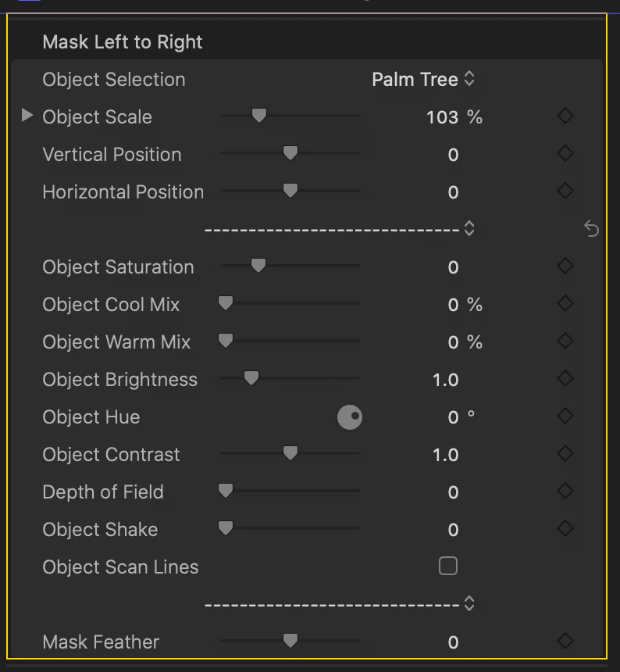Viewport: 620px width, 672px height.
Task: Add keyframe for Horizontal Position
Action: [x=565, y=191]
